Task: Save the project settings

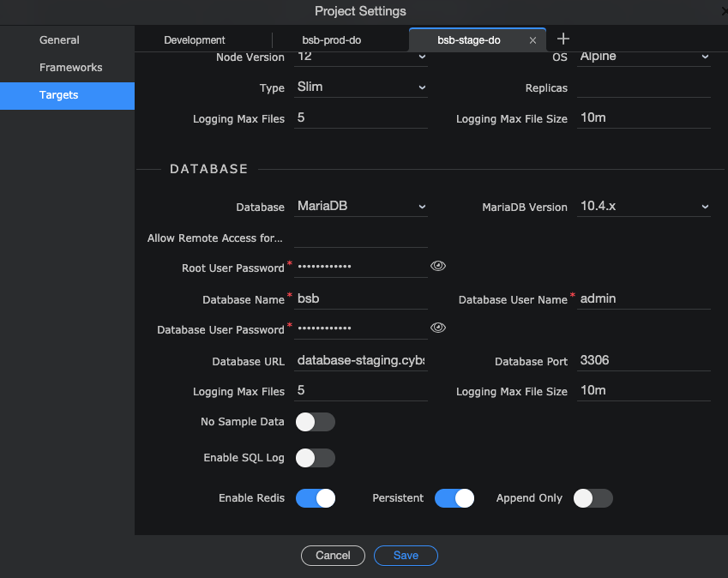Action: tap(406, 555)
